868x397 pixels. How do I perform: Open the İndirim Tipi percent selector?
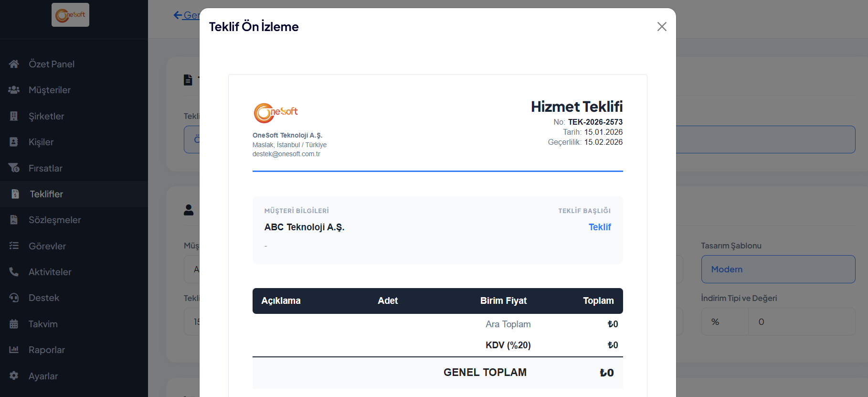(x=724, y=322)
